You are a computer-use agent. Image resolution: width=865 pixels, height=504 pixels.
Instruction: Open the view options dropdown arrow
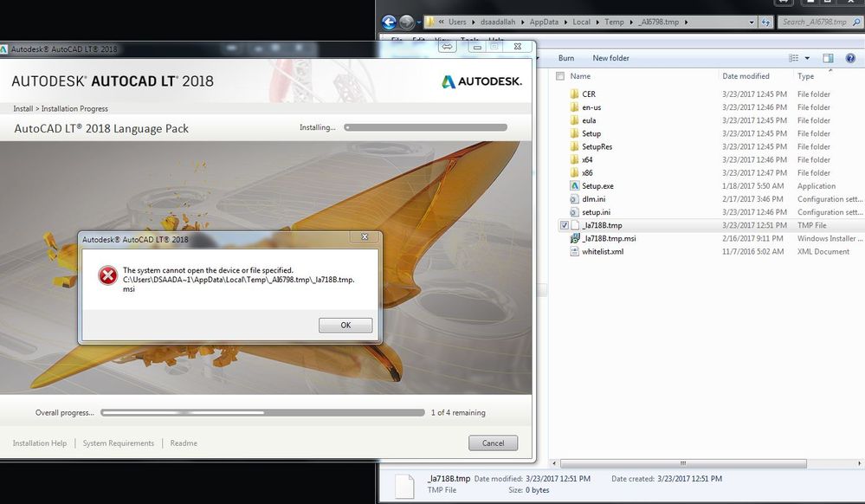pyautogui.click(x=807, y=58)
